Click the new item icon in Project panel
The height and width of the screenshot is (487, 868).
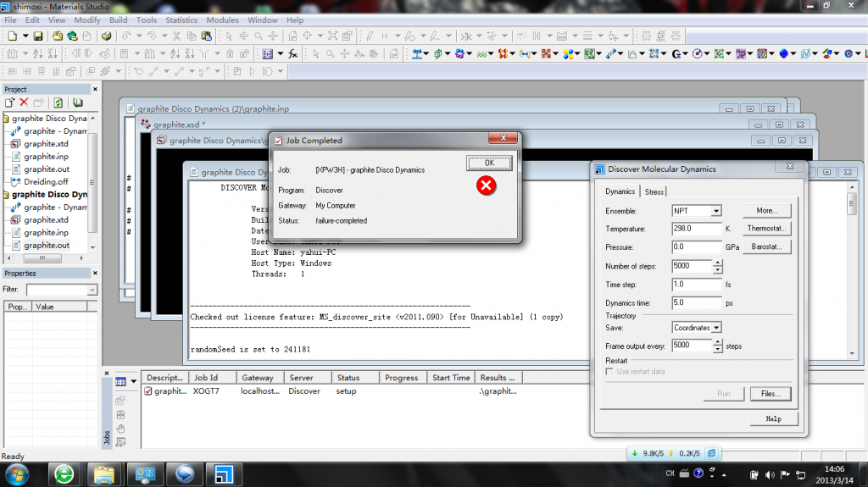[9, 102]
